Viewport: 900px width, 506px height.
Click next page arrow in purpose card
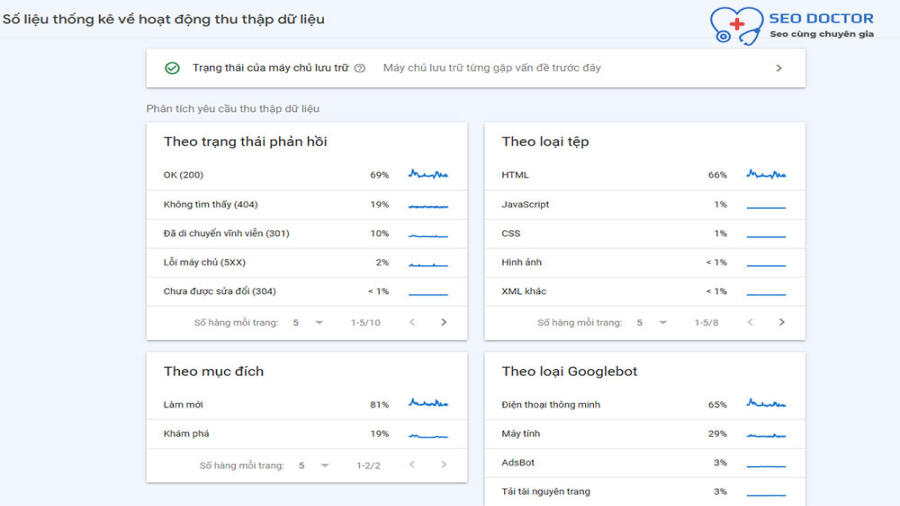(444, 465)
